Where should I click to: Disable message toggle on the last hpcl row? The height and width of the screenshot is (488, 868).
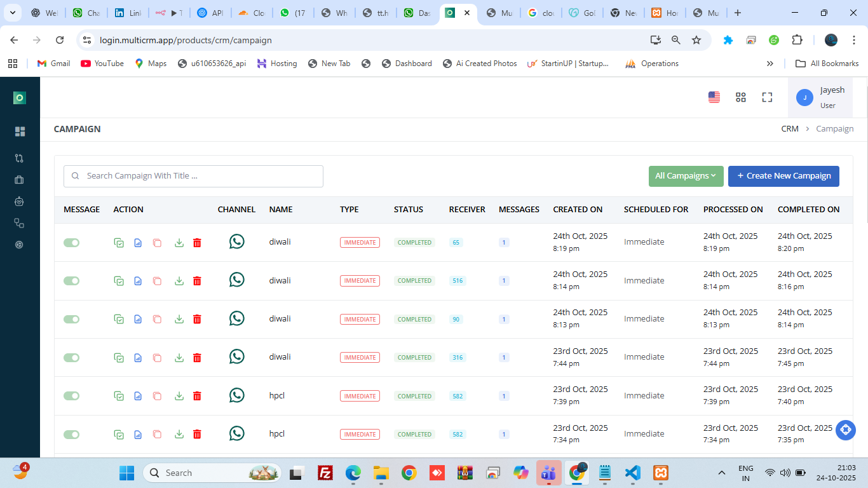click(x=72, y=435)
